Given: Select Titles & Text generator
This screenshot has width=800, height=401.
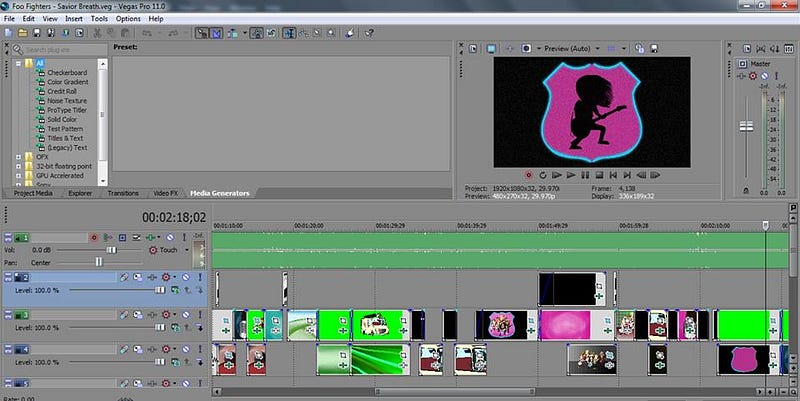Looking at the screenshot, I should point(65,138).
